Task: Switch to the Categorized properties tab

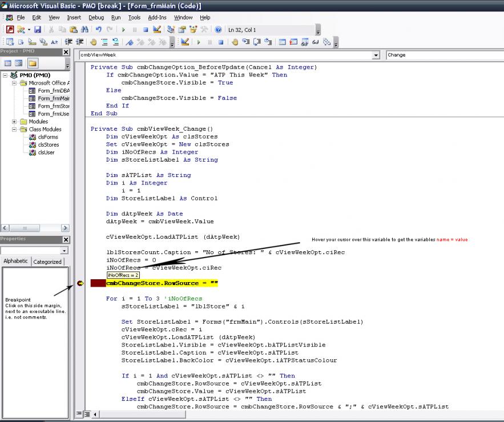Action: (47, 262)
